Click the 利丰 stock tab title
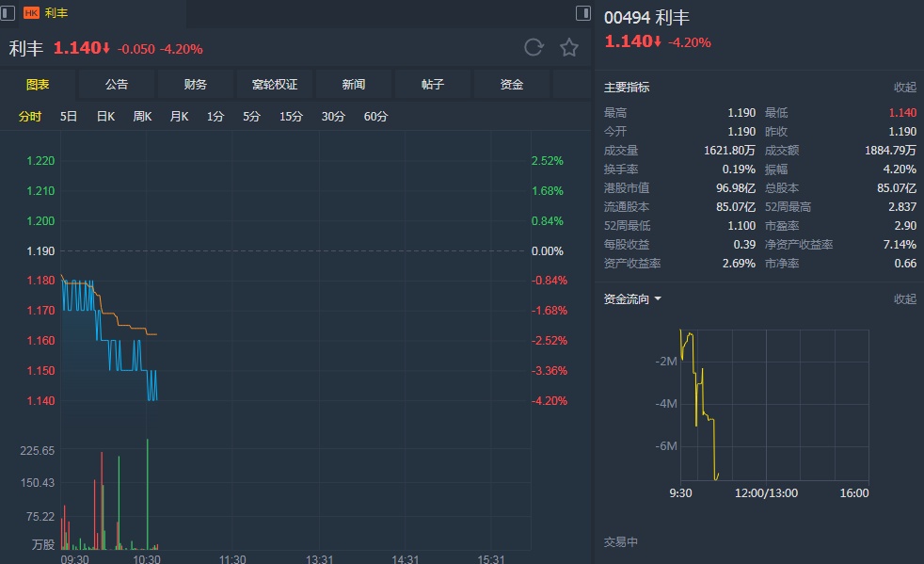Screen dimensions: 924x564 56,13
